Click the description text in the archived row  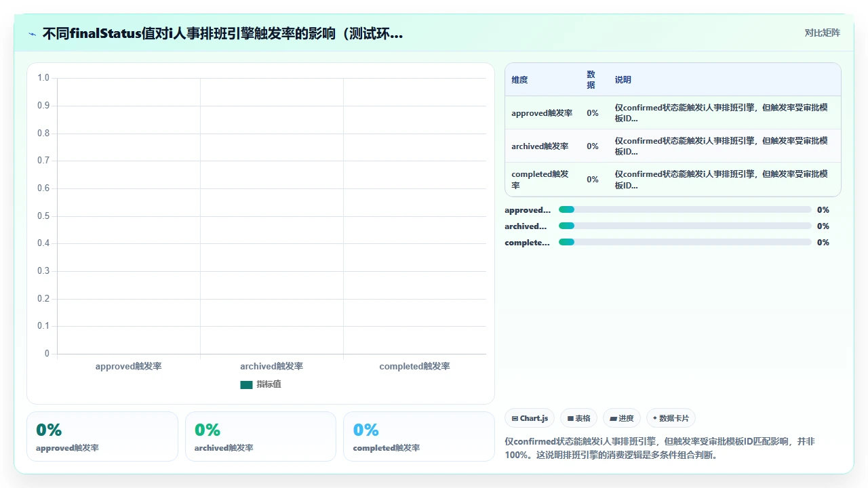(x=721, y=146)
